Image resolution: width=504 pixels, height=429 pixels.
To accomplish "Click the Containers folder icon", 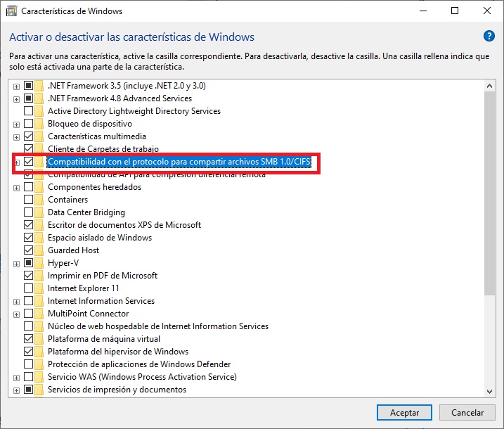I will [x=39, y=200].
